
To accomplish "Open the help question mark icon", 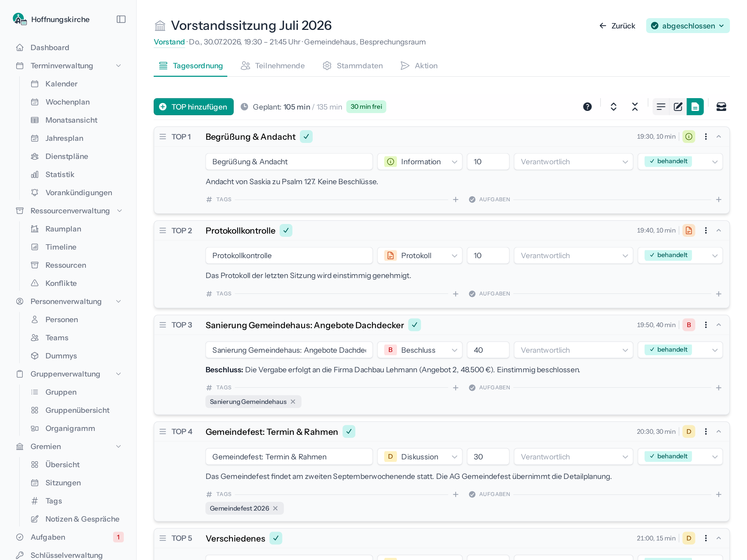I will [x=587, y=107].
